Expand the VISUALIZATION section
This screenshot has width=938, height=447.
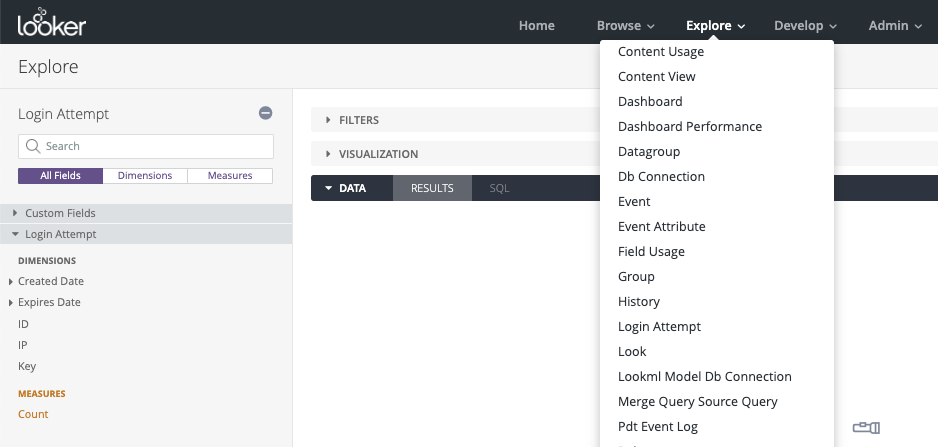[x=378, y=154]
